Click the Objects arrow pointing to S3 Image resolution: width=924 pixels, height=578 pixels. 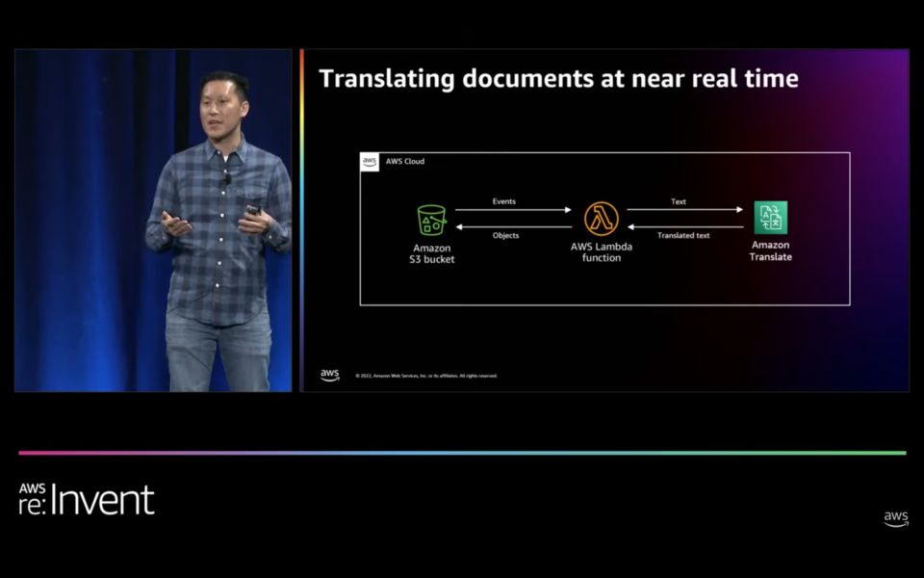513,227
